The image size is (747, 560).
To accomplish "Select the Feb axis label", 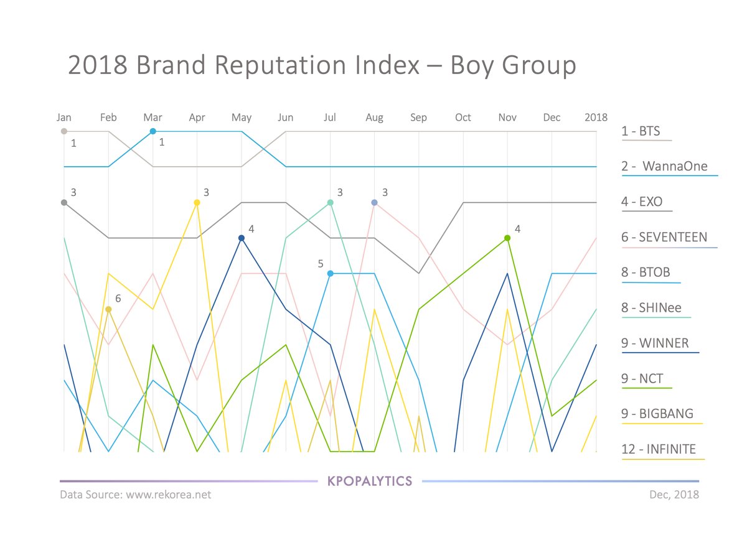I will (108, 118).
